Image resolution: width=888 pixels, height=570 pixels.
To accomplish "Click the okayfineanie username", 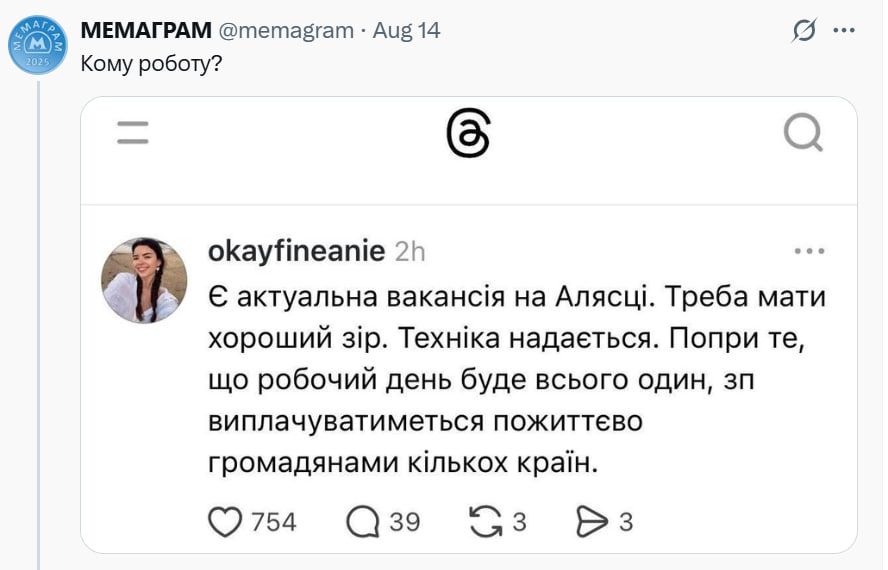I will 296,251.
